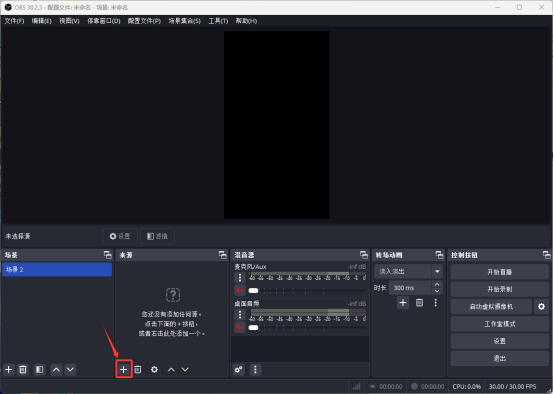
Task: Move scene down with Scenes dock down arrow
Action: point(70,370)
